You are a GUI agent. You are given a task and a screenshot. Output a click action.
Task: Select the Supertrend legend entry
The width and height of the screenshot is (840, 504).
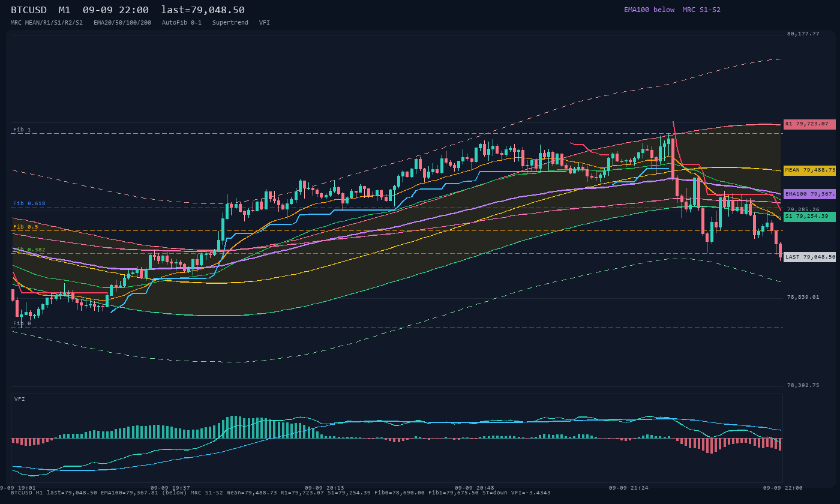[230, 22]
